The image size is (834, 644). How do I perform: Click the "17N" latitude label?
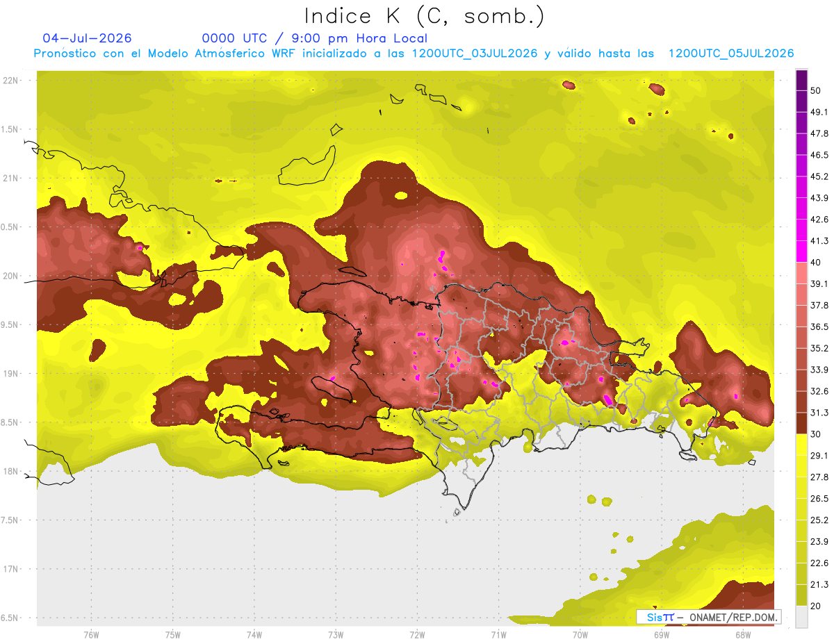coord(10,569)
